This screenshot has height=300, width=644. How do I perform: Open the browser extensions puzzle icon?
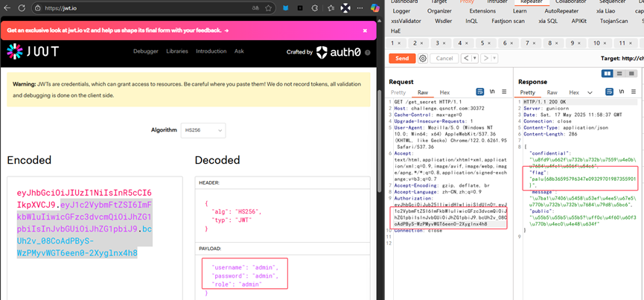click(315, 7)
